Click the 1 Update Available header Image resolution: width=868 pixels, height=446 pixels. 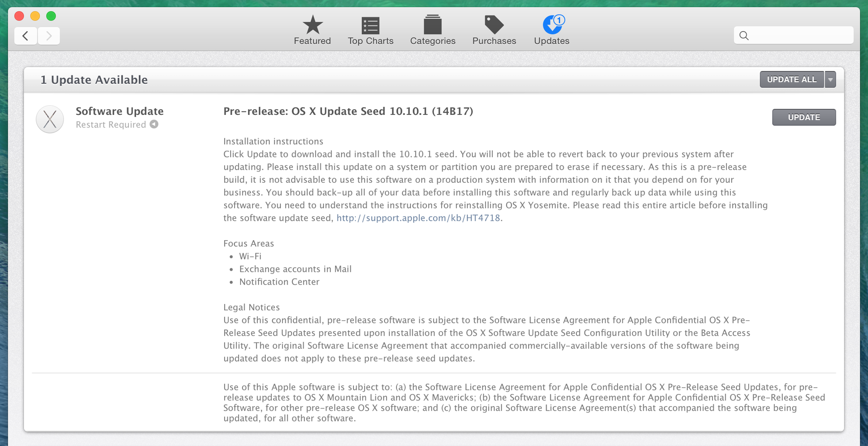click(x=94, y=80)
